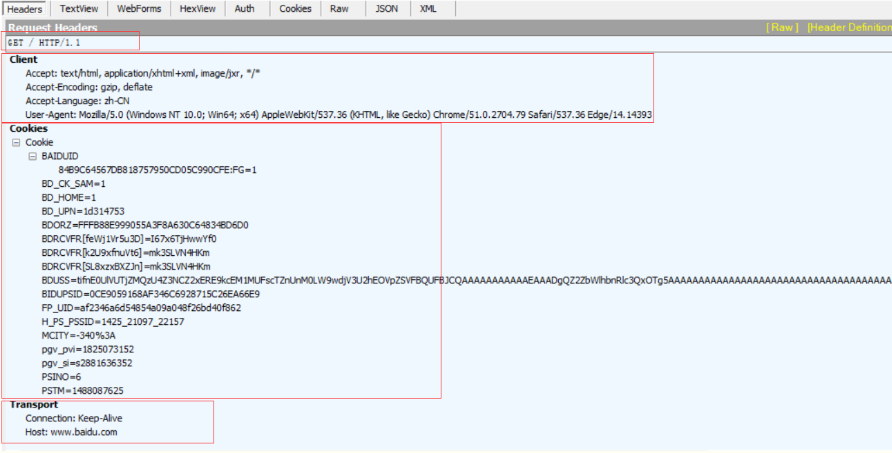Select the Cookie tree item label
Image resolution: width=892 pixels, height=453 pixels.
(x=39, y=142)
